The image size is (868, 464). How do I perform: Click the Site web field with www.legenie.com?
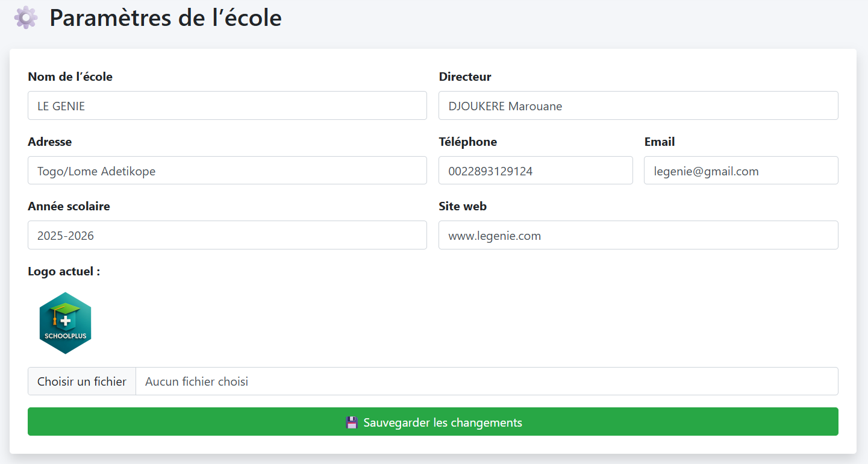click(x=638, y=235)
